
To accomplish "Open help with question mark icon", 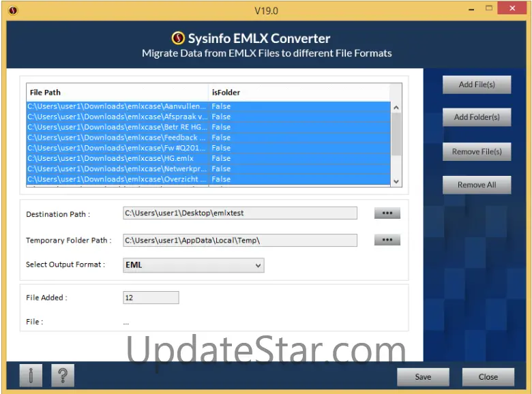I will click(62, 376).
